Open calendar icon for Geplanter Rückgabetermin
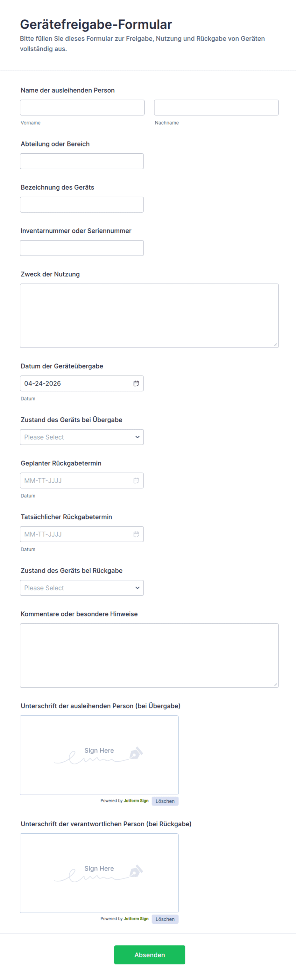Viewport: 296px width, 980px height. [x=136, y=481]
